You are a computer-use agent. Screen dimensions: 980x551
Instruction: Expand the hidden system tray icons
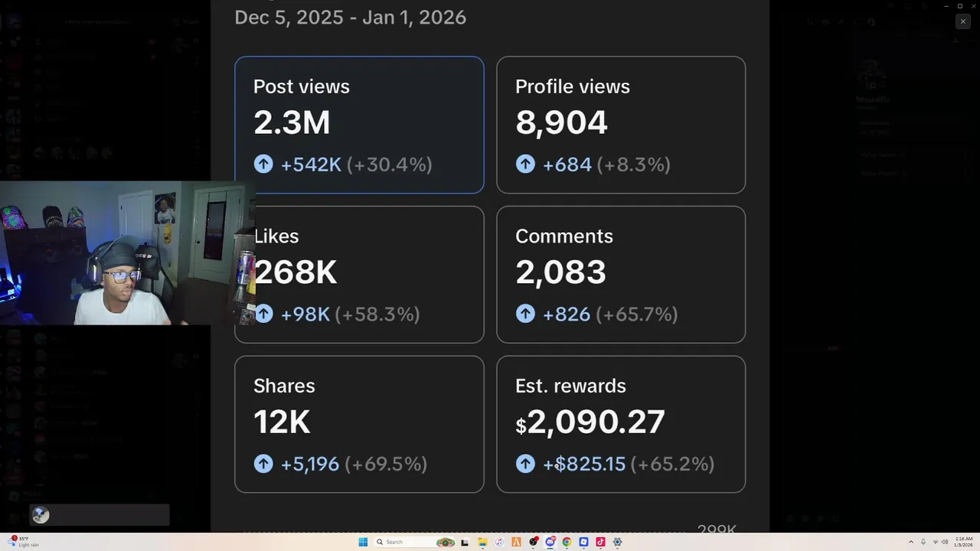pos(911,542)
